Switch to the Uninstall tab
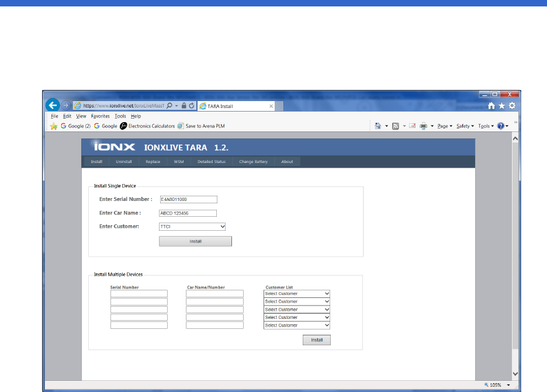 [x=124, y=161]
